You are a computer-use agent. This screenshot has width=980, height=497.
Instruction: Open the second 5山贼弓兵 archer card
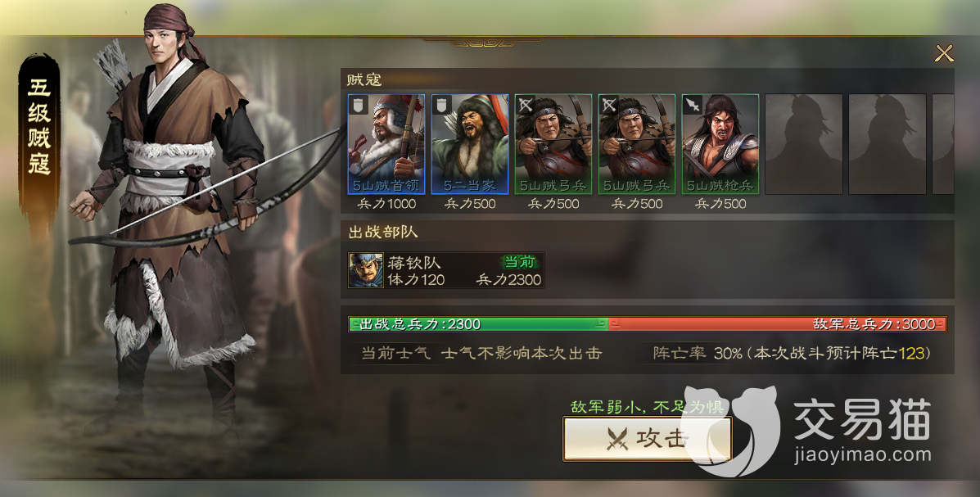(637, 144)
